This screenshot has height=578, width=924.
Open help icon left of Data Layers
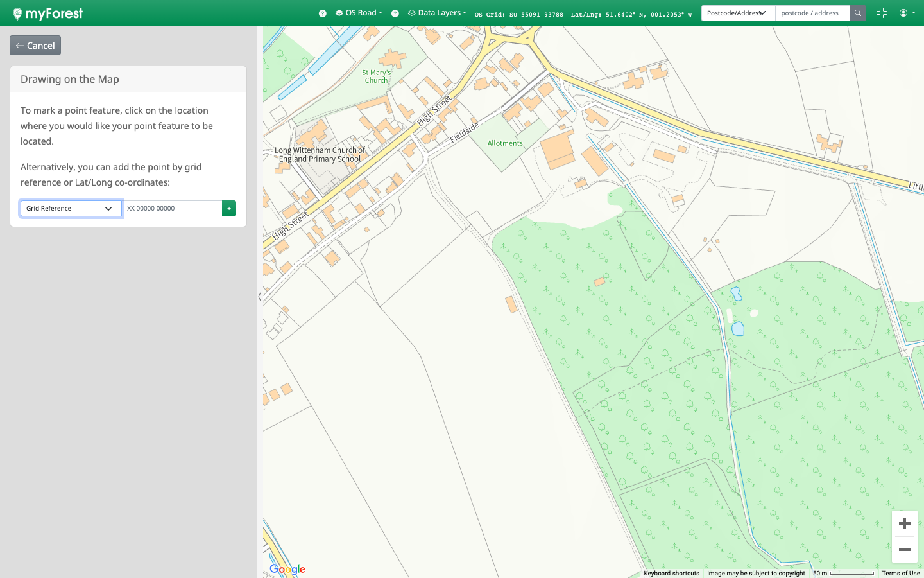click(395, 13)
